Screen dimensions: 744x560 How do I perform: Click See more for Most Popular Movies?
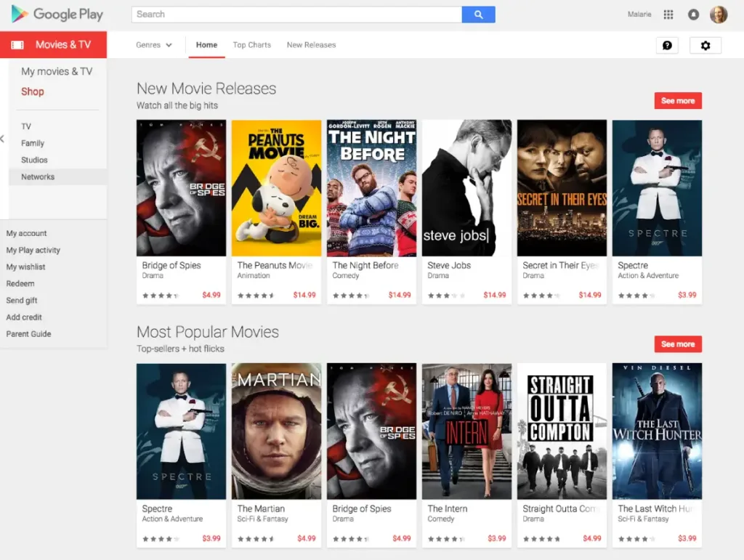click(x=678, y=344)
